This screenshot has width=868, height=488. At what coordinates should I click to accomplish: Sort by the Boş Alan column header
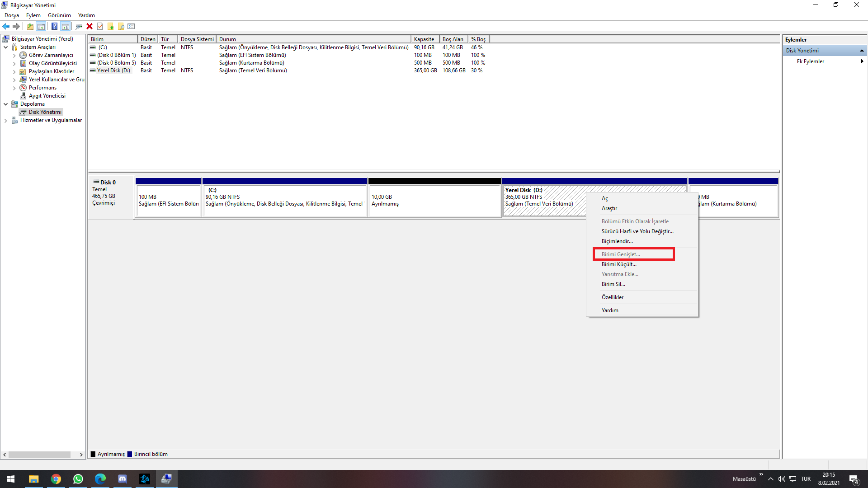[454, 39]
